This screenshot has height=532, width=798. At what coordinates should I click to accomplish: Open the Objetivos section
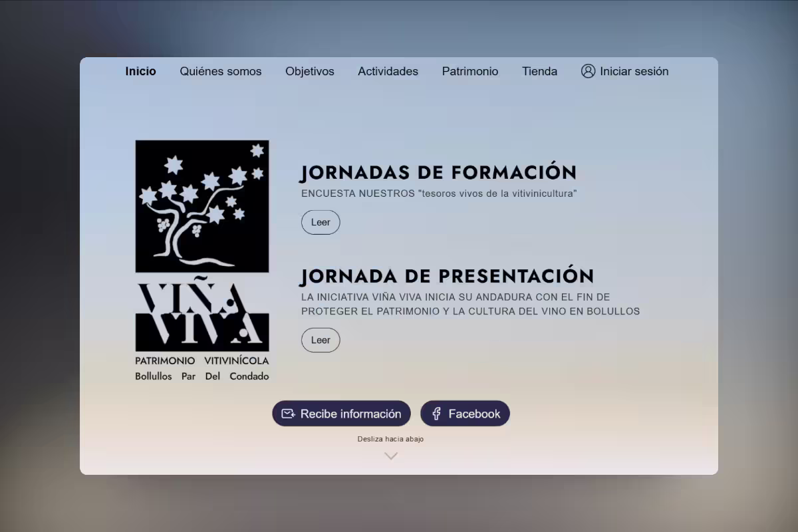310,71
